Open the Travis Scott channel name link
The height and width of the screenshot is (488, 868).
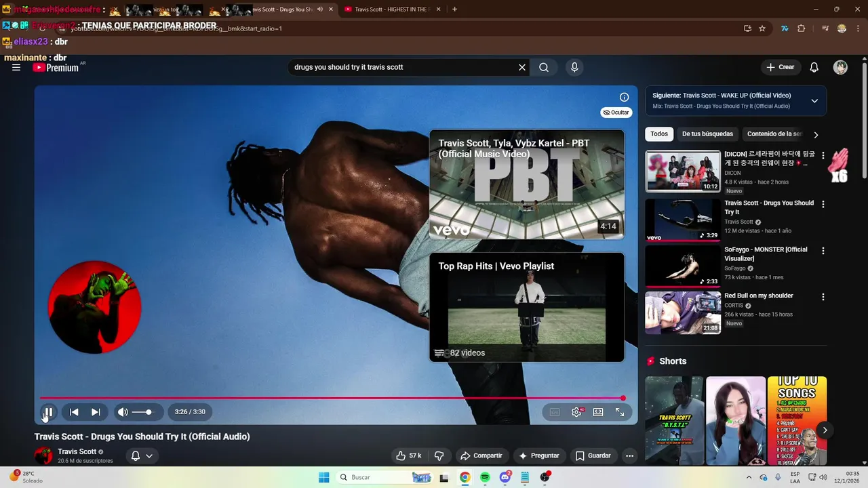click(77, 451)
